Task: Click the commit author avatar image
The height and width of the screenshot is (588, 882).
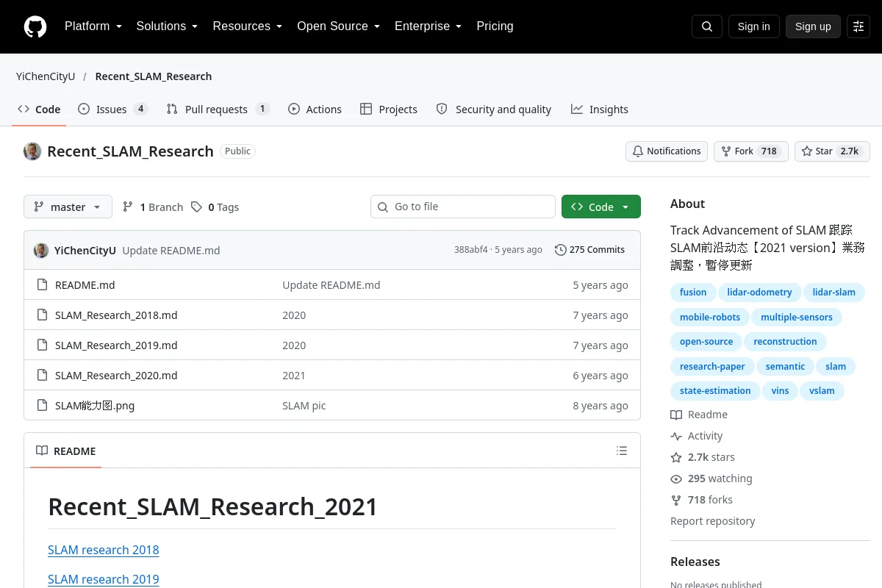Action: point(41,250)
